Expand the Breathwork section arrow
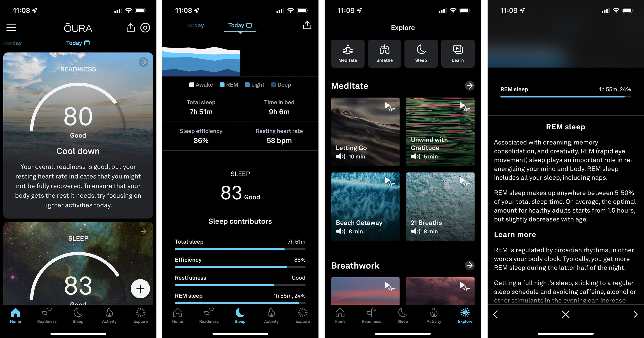This screenshot has height=338, width=644. [x=469, y=266]
